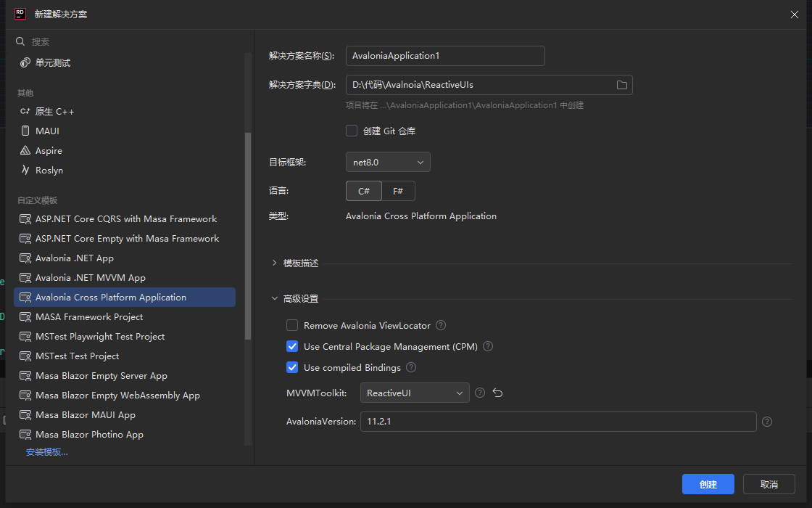The width and height of the screenshot is (812, 508).
Task: Show help for Central Package Management
Action: [x=488, y=346]
